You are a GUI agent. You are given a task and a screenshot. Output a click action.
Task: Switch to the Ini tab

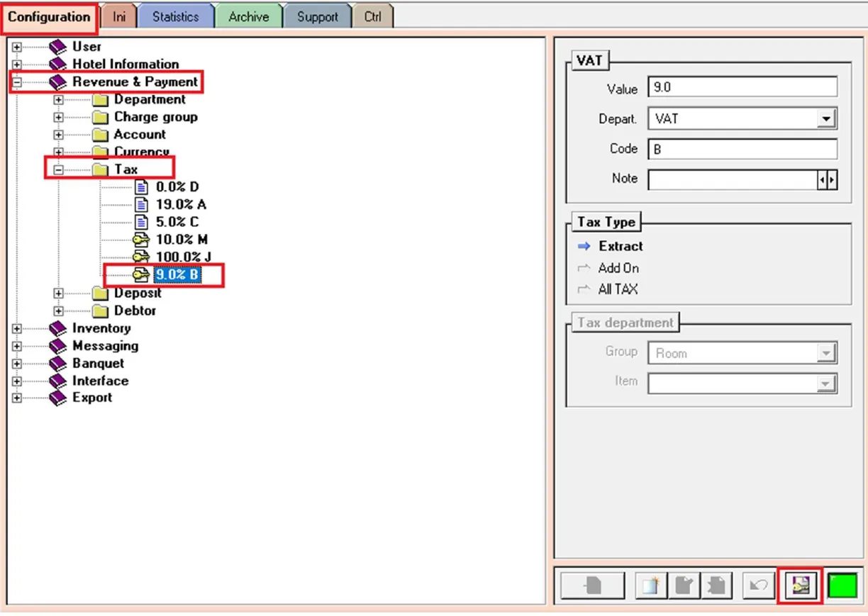[118, 17]
